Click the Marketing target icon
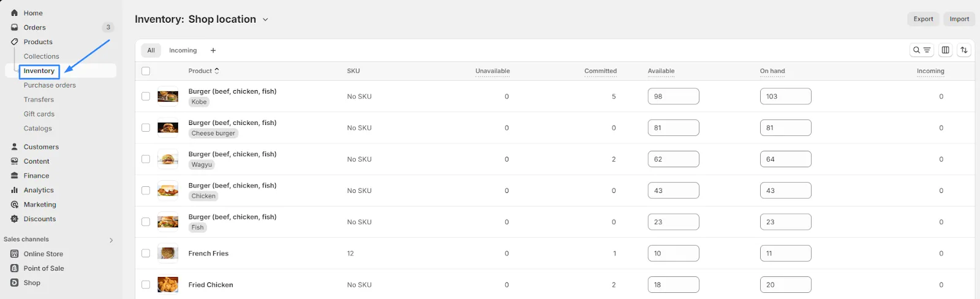This screenshot has width=980, height=299. [15, 205]
